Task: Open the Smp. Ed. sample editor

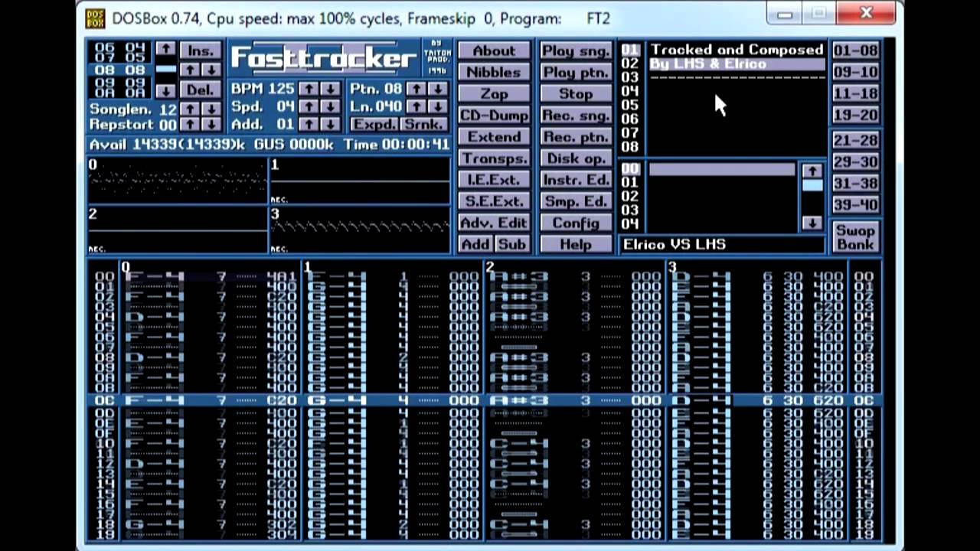Action: pyautogui.click(x=576, y=201)
